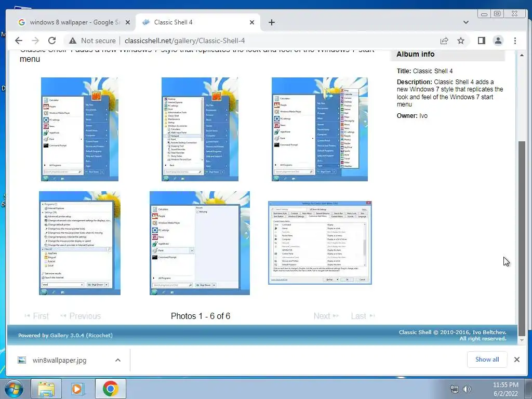532x399 pixels.
Task: Open the Chrome three-dot menu
Action: pos(515,41)
